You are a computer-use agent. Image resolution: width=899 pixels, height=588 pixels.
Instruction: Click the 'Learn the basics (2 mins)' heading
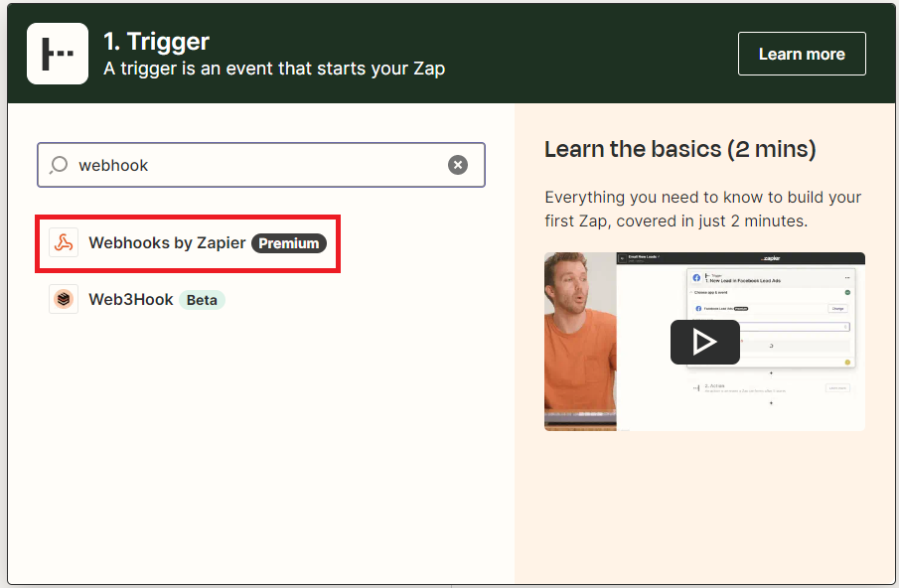point(680,149)
